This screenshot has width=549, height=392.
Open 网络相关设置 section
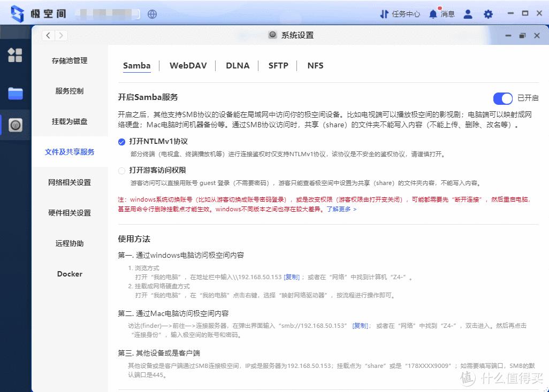(70, 182)
